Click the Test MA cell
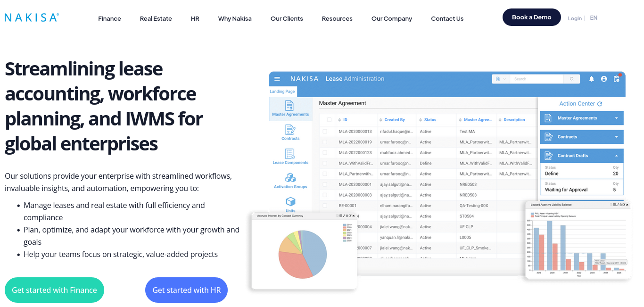 [467, 132]
